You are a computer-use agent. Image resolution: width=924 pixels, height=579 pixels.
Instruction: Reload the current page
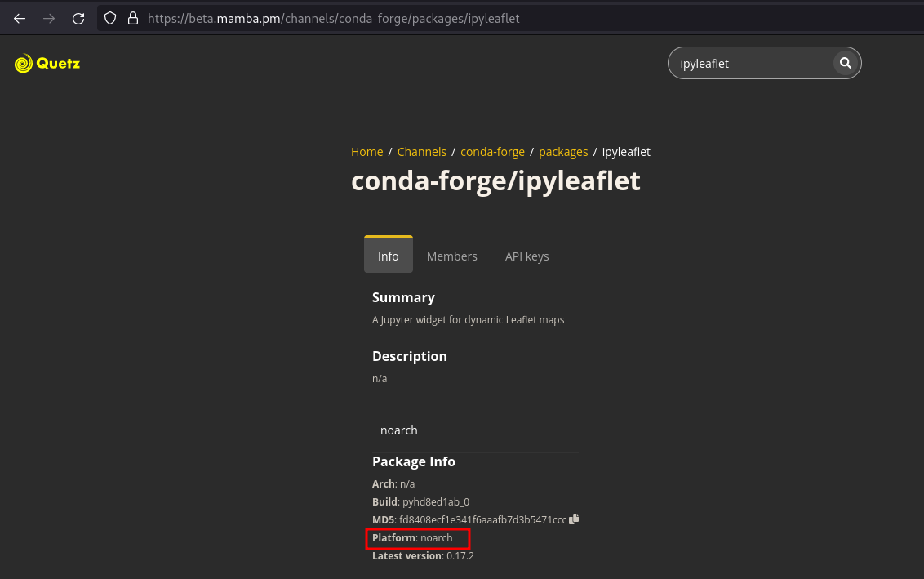coord(78,18)
